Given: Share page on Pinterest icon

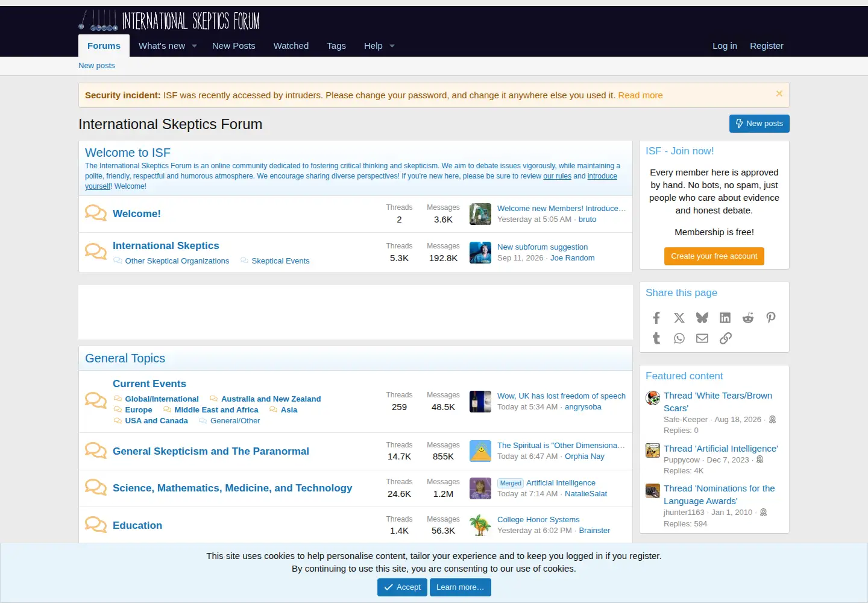Looking at the screenshot, I should pyautogui.click(x=771, y=318).
